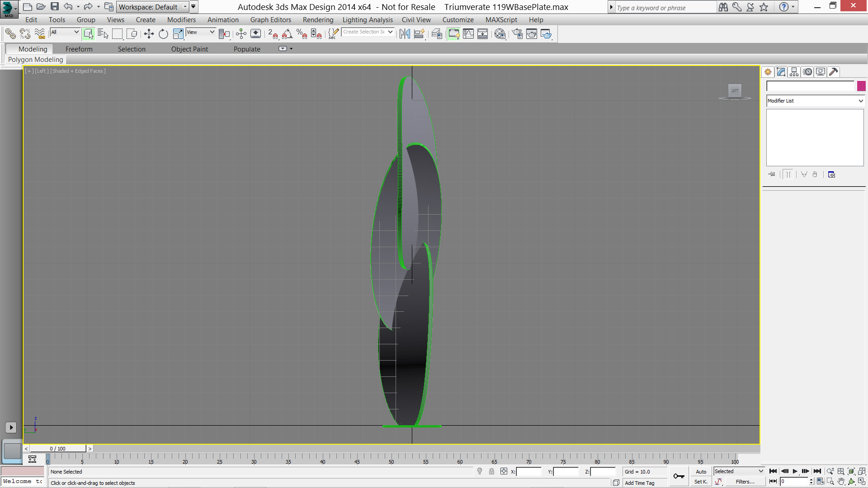The height and width of the screenshot is (488, 868).
Task: Open the Curve Editor
Action: click(x=468, y=34)
